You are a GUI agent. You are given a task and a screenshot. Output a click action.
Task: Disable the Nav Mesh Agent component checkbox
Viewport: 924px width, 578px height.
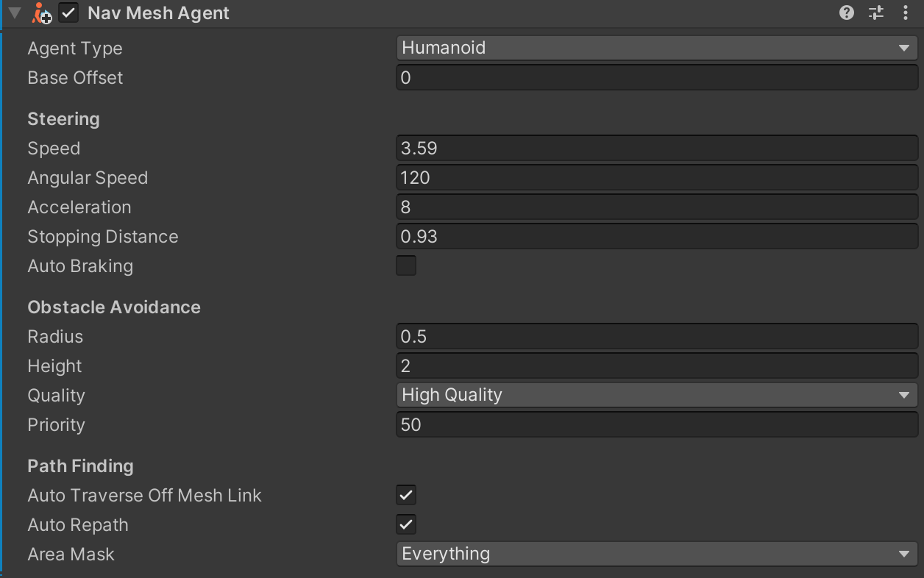coord(68,13)
